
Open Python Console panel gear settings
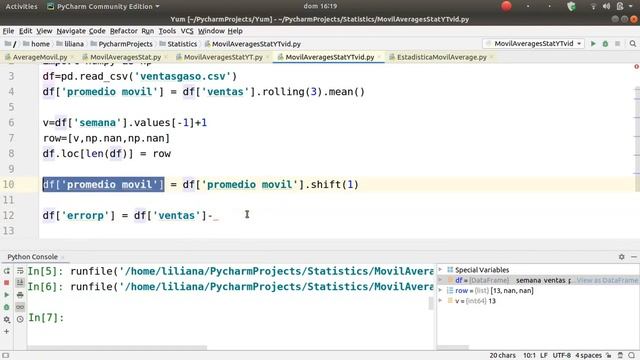[x=622, y=257]
